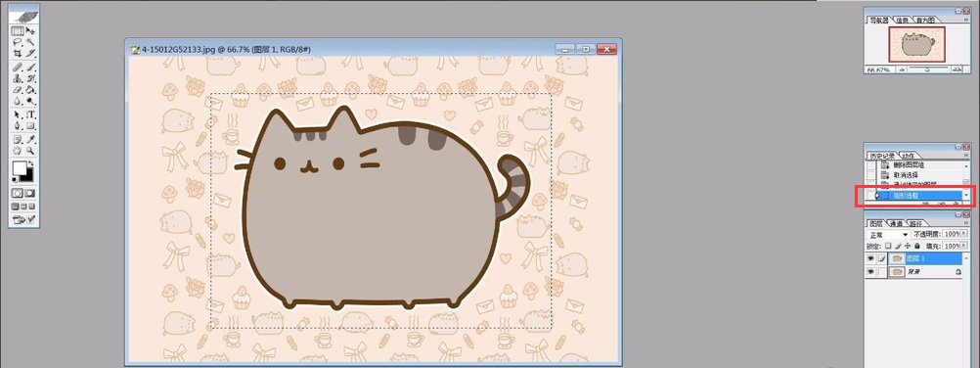The width and height of the screenshot is (980, 368).
Task: Switch to the 动作 (Actions) tab
Action: 910,156
